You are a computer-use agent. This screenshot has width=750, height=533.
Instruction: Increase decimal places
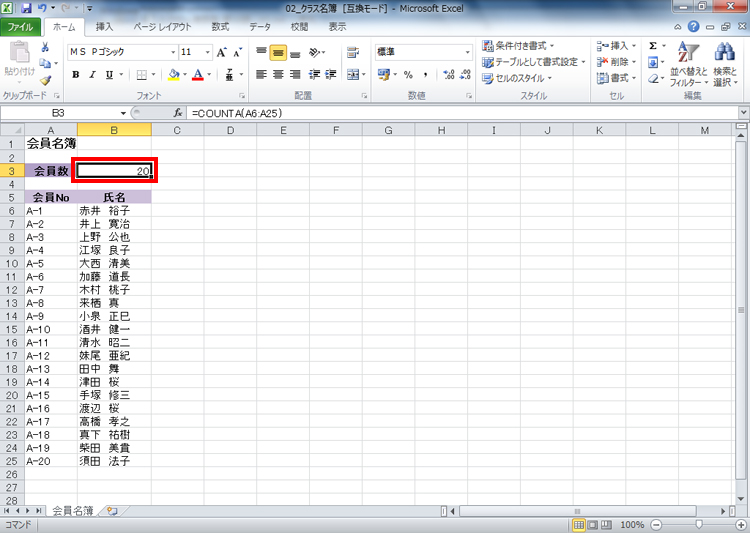449,75
